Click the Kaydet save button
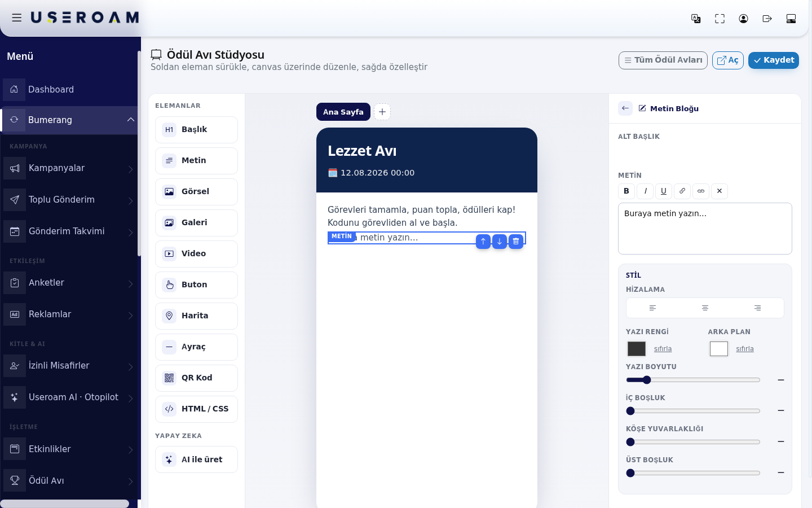Image resolution: width=812 pixels, height=508 pixels. tap(774, 60)
